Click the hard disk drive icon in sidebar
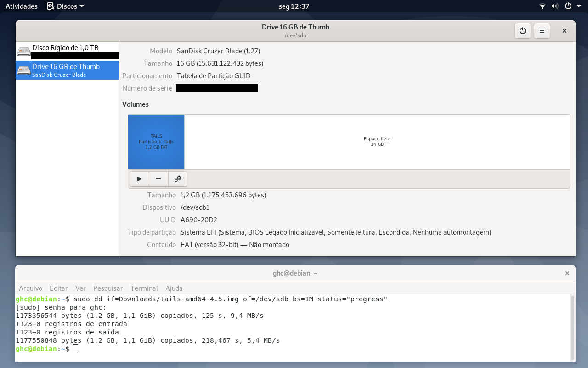588x368 pixels. point(24,51)
